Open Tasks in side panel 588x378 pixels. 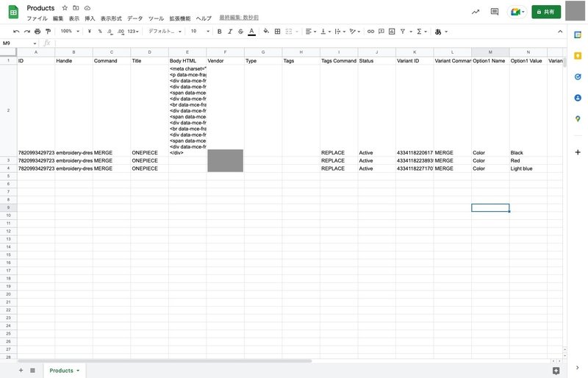(578, 77)
